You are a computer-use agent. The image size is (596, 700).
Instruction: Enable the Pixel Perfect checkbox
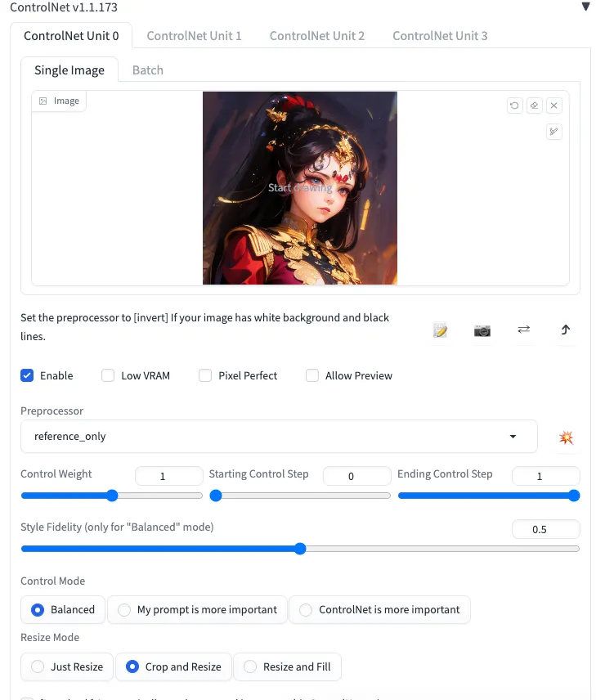pos(204,375)
